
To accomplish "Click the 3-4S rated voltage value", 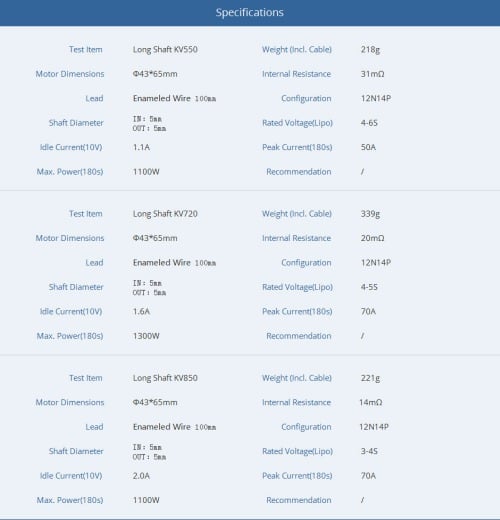I will [369, 451].
